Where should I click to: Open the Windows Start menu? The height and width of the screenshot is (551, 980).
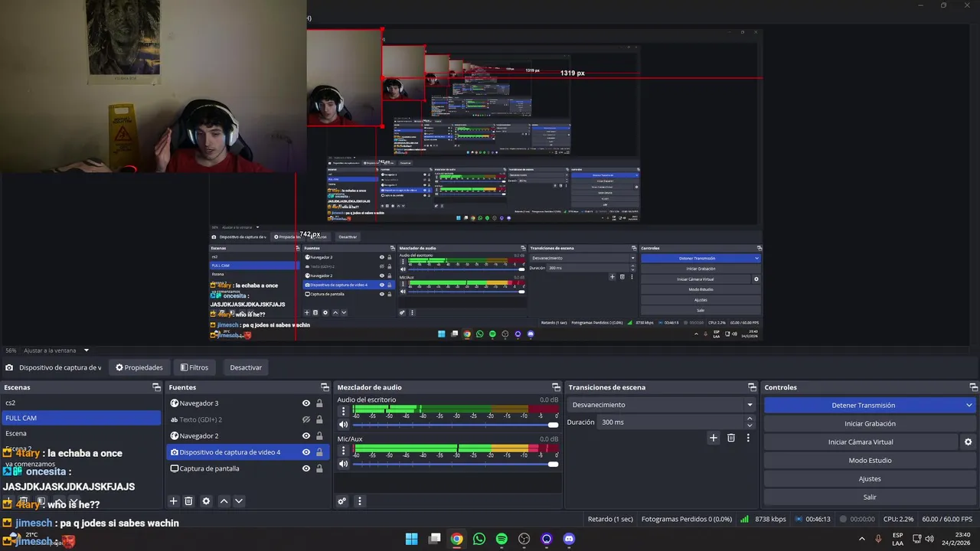click(411, 539)
